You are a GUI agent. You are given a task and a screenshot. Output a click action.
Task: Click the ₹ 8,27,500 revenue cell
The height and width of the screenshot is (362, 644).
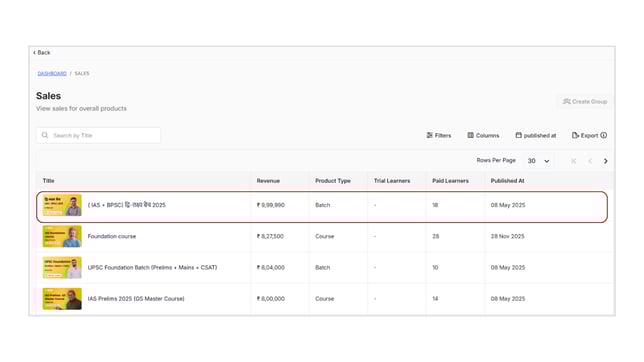point(270,236)
